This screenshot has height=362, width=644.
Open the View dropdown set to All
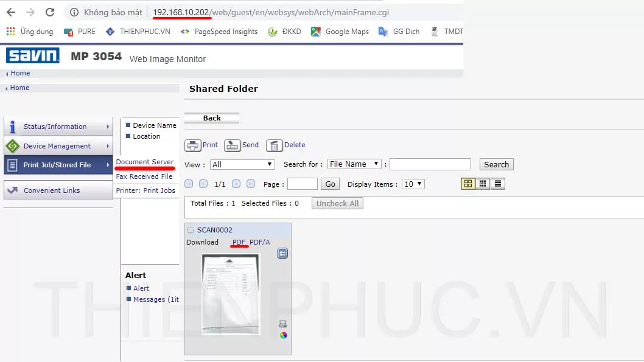242,164
